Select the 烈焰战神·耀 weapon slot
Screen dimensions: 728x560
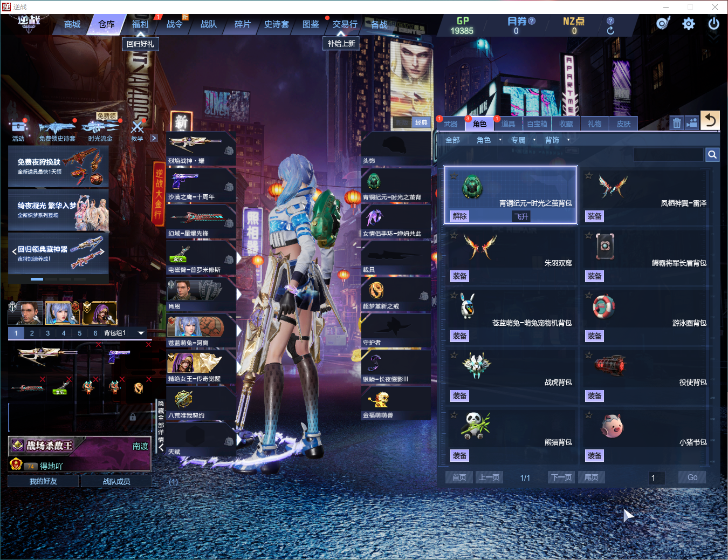(x=201, y=148)
